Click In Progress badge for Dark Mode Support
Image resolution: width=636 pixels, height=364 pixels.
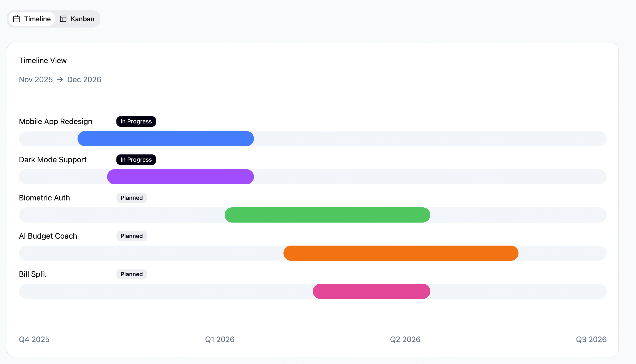click(x=136, y=159)
